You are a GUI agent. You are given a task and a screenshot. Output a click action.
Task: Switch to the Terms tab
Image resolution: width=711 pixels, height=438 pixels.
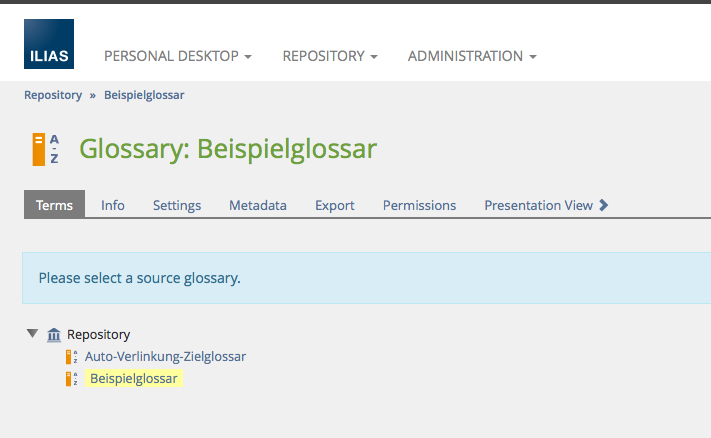pos(54,205)
